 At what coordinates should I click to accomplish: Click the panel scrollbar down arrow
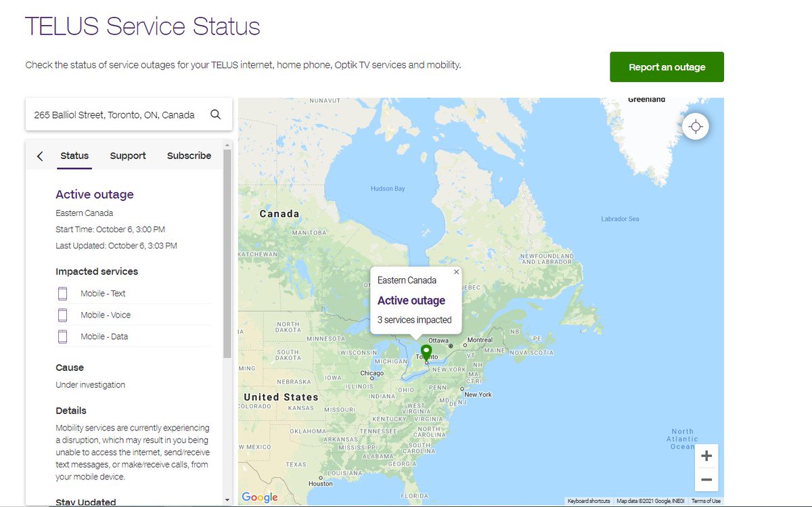tap(227, 500)
